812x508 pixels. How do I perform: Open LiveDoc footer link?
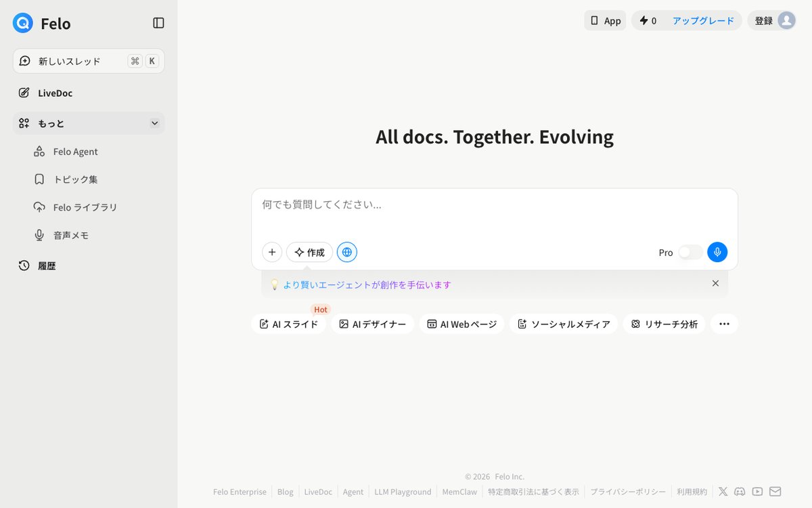tap(318, 492)
